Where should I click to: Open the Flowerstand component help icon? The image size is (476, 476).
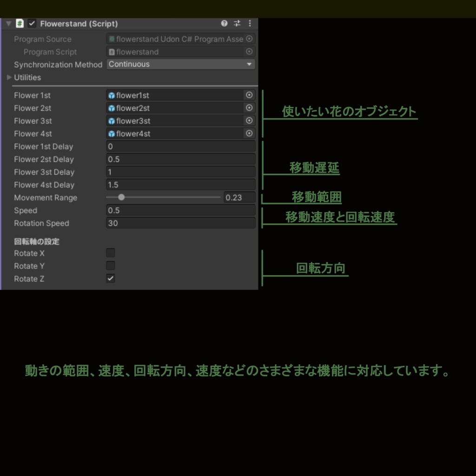tap(224, 23)
